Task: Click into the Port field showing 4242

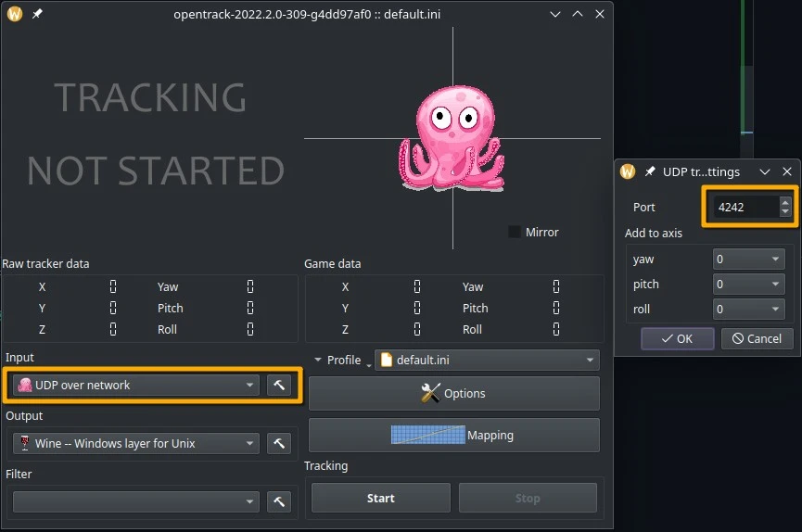Action: 745,208
